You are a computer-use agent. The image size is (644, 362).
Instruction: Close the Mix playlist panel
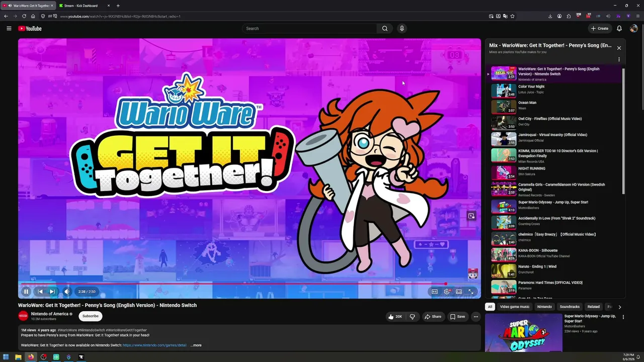click(x=619, y=48)
